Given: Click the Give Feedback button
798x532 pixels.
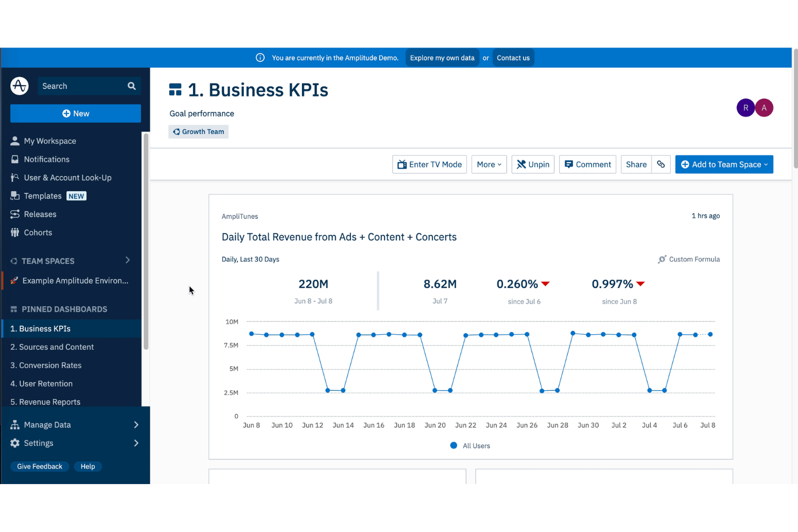Looking at the screenshot, I should click(x=39, y=467).
